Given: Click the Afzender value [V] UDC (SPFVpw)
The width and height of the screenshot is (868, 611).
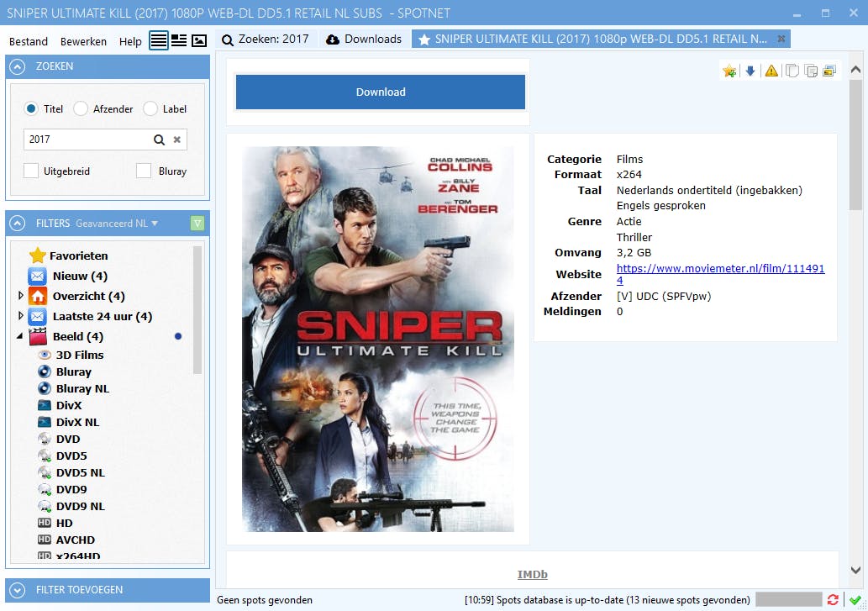Looking at the screenshot, I should [x=664, y=296].
